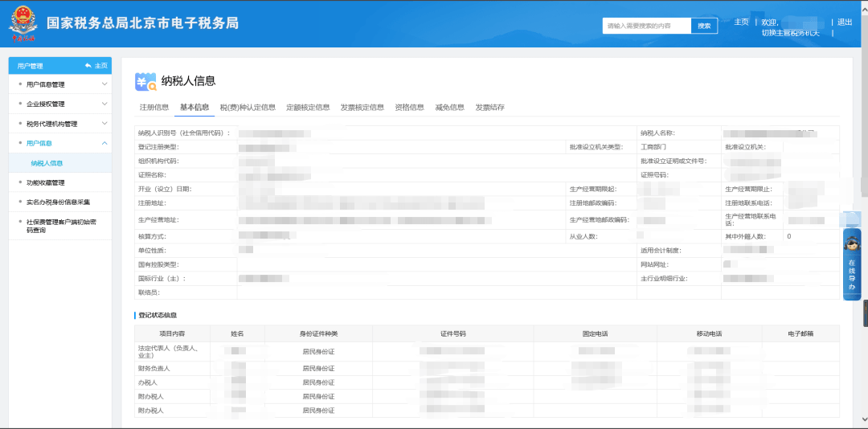This screenshot has height=429, width=868.
Task: Open 社保费管理客户端初始密码查询
Action: click(x=60, y=226)
